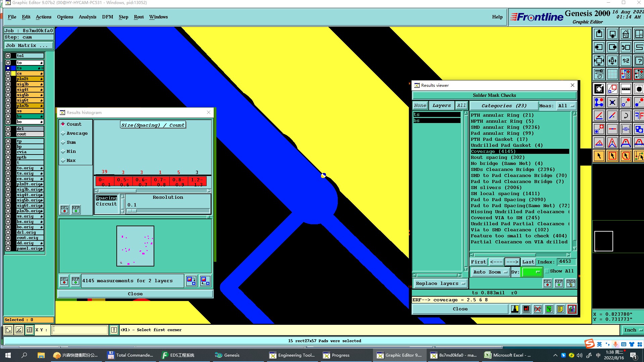Expand the Meas: All dropdown

click(566, 106)
